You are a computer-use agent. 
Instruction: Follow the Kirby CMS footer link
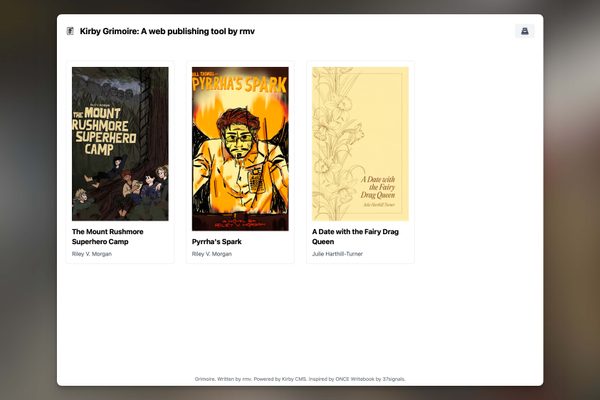click(x=294, y=379)
